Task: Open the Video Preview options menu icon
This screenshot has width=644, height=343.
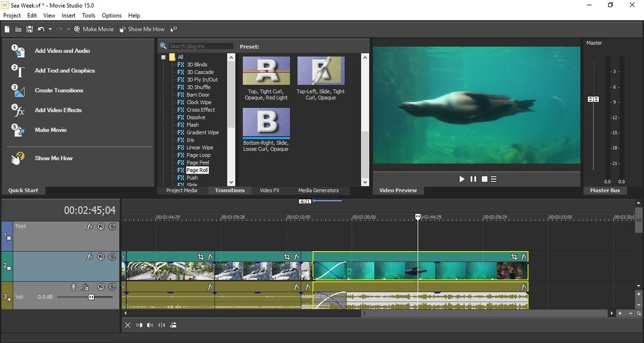Action: 494,179
